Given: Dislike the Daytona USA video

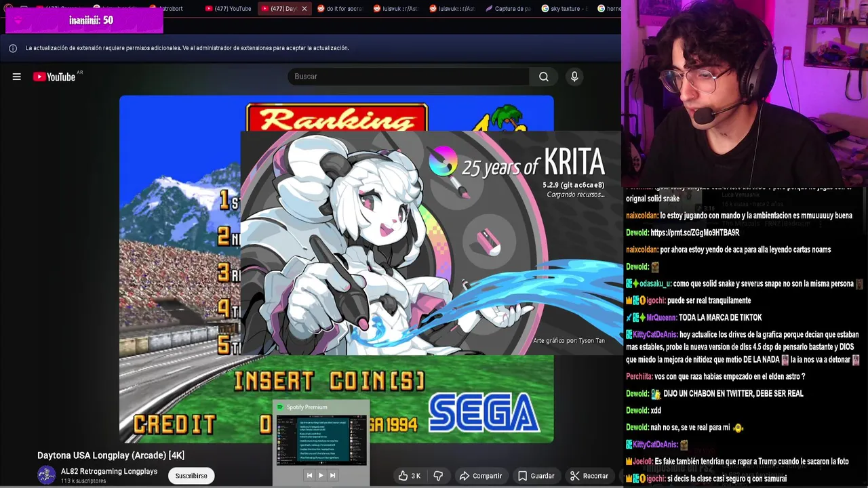Looking at the screenshot, I should [x=438, y=476].
